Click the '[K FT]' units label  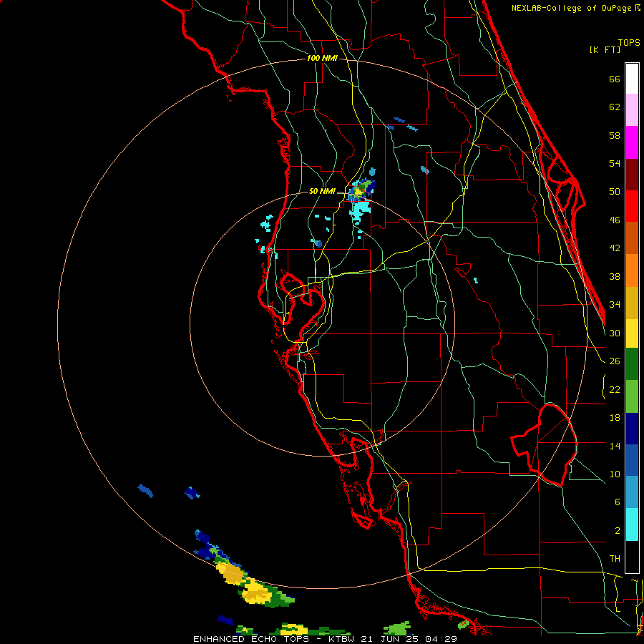(x=605, y=49)
